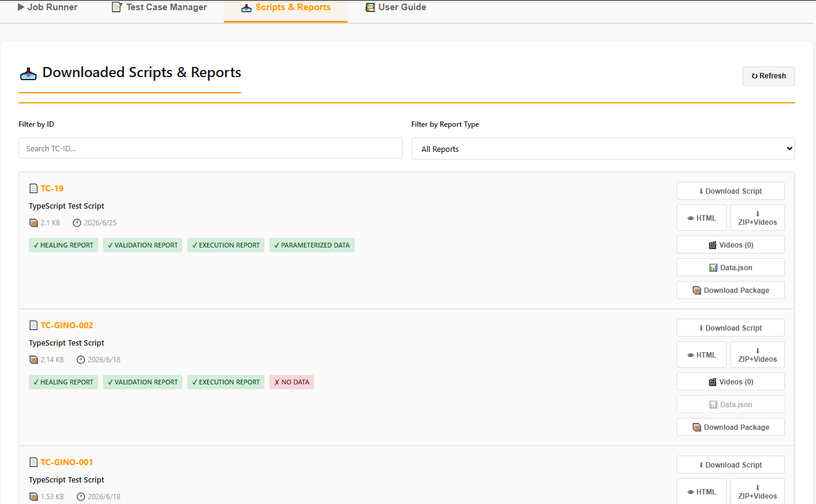816x504 pixels.
Task: Click the 1.53 KB size text
Action: (52, 497)
